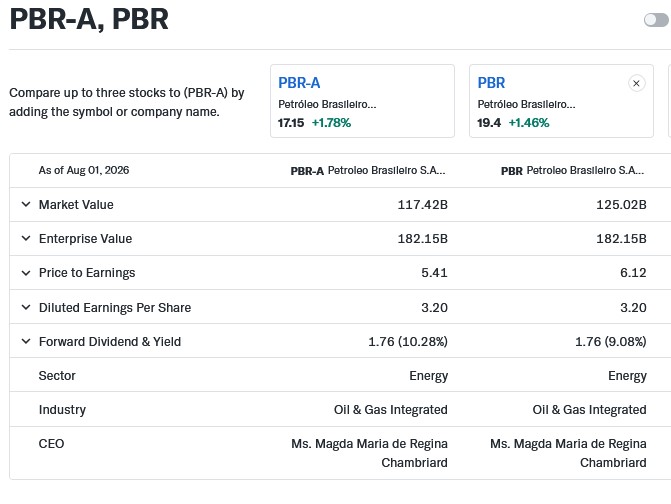Viewport: 671px width, 504px height.
Task: Click the PBR-A, PBR page heading
Action: pyautogui.click(x=89, y=20)
